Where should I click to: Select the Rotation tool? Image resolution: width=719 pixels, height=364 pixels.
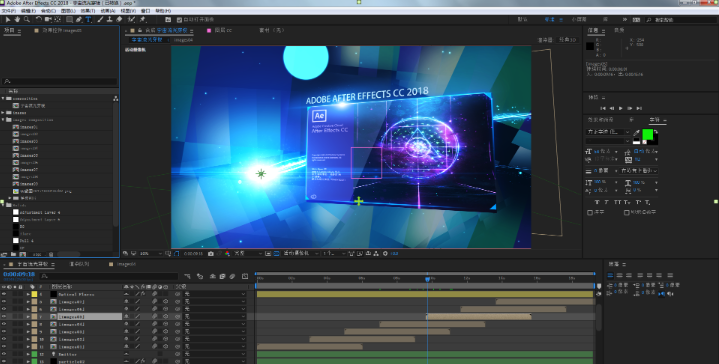[x=39, y=19]
